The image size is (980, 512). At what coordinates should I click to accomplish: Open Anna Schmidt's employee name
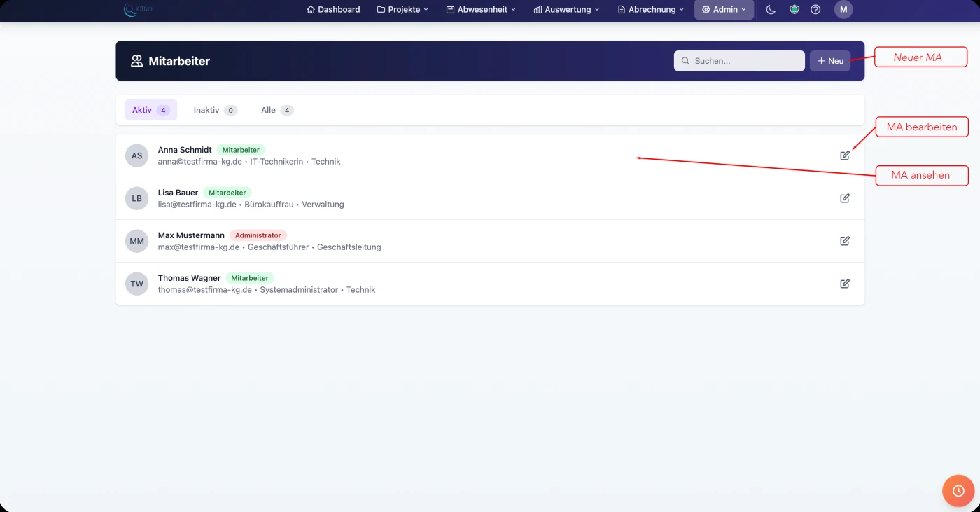[x=185, y=150]
